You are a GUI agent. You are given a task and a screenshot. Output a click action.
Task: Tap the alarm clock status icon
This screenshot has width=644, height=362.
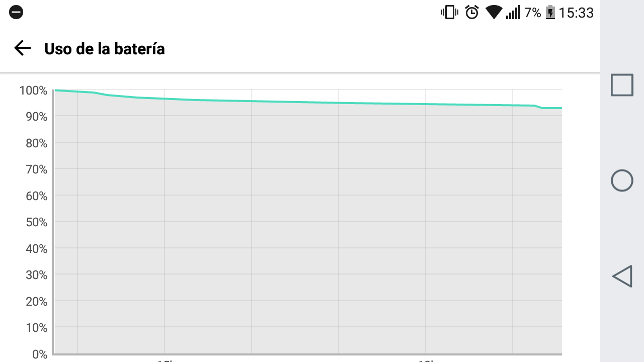[x=472, y=12]
